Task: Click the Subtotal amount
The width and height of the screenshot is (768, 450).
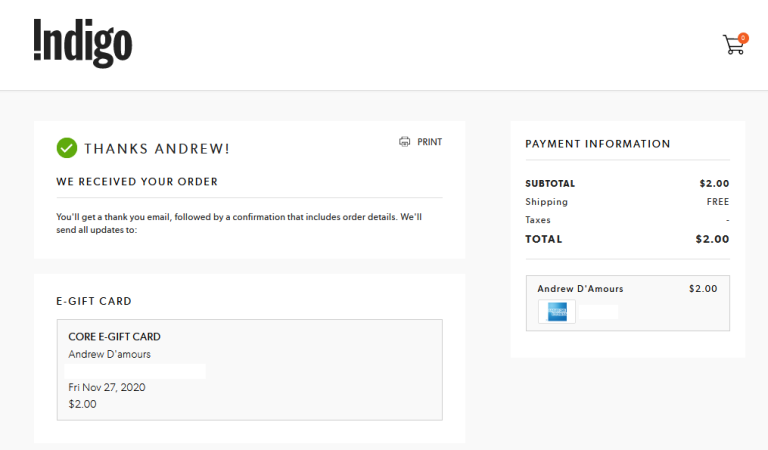Action: coord(714,184)
